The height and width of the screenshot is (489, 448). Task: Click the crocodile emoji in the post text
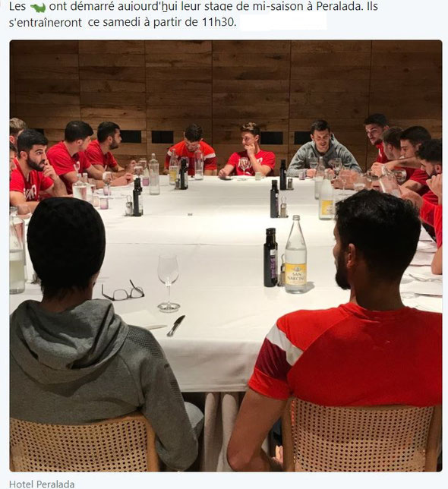38,7
